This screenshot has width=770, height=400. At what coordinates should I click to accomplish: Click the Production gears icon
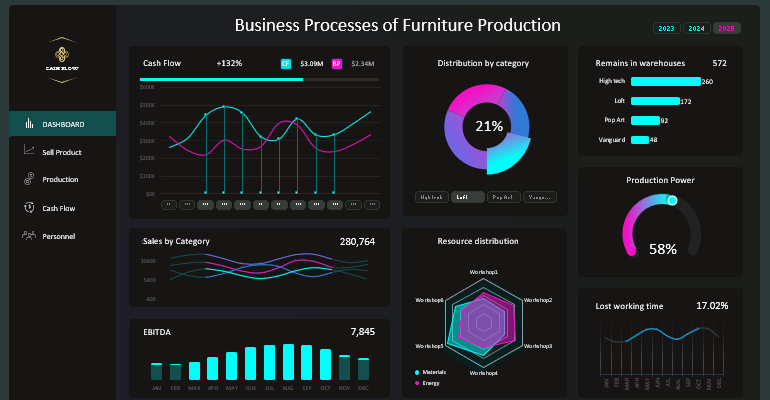(27, 179)
